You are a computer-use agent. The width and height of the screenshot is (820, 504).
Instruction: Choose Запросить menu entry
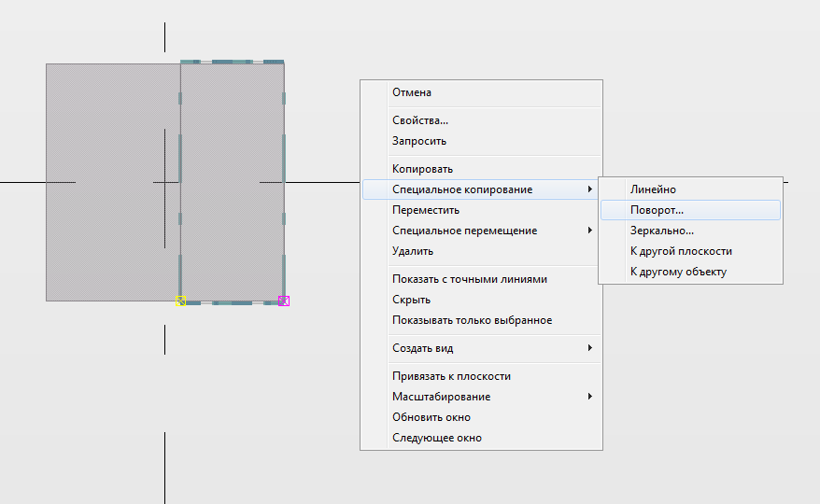point(419,141)
